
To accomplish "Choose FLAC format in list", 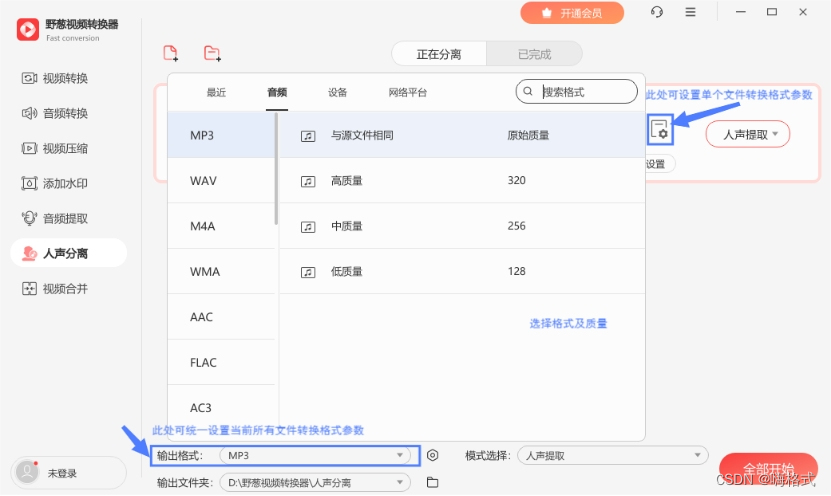I will [221, 362].
